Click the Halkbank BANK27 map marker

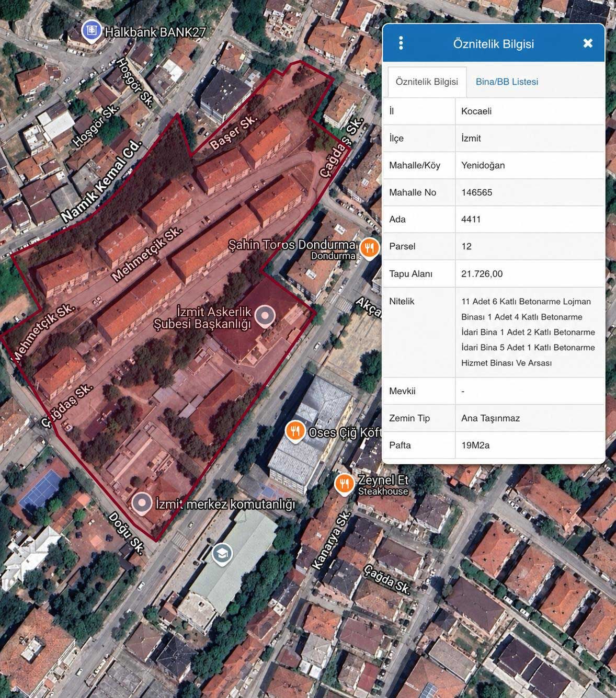click(x=92, y=30)
